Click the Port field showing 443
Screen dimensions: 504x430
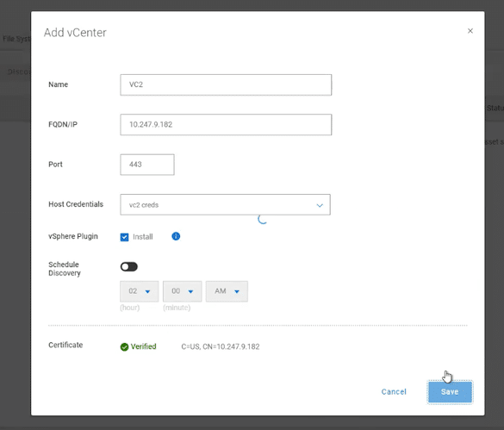147,165
